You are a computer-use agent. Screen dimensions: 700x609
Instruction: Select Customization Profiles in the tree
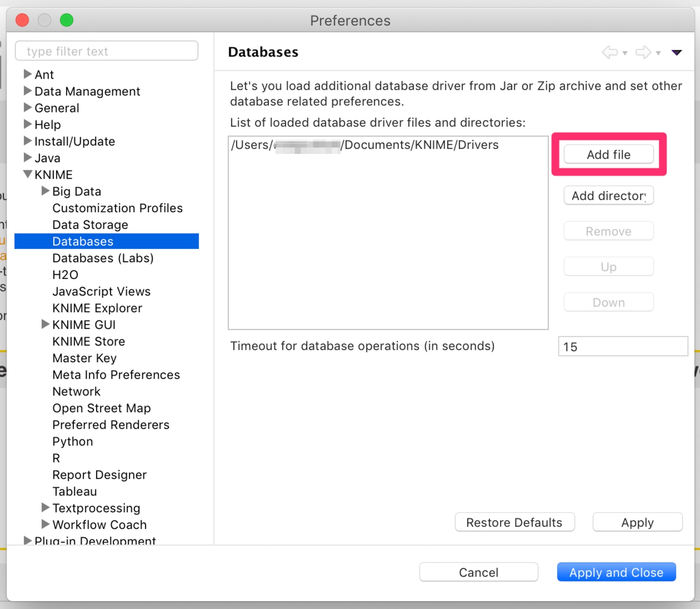coord(117,208)
